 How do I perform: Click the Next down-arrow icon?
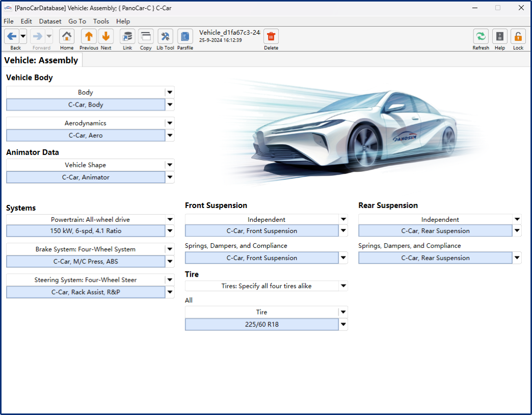tap(106, 36)
